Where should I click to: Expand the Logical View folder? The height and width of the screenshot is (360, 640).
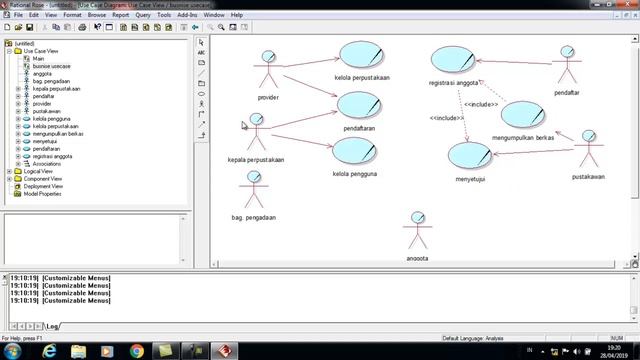tap(9, 171)
